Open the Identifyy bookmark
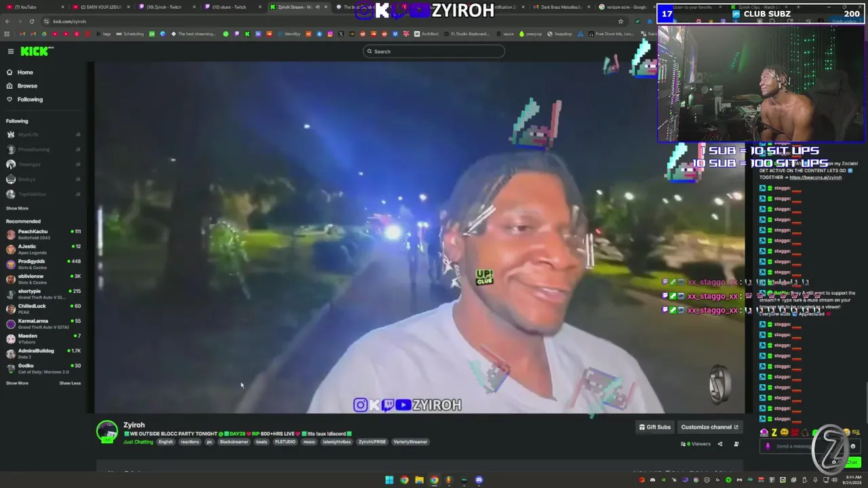 [x=290, y=34]
